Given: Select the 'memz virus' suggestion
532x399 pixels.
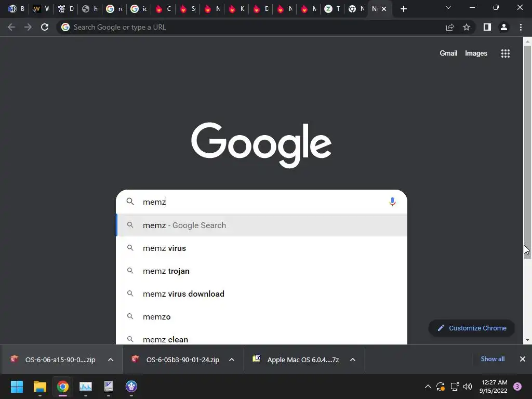Looking at the screenshot, I should (261, 248).
